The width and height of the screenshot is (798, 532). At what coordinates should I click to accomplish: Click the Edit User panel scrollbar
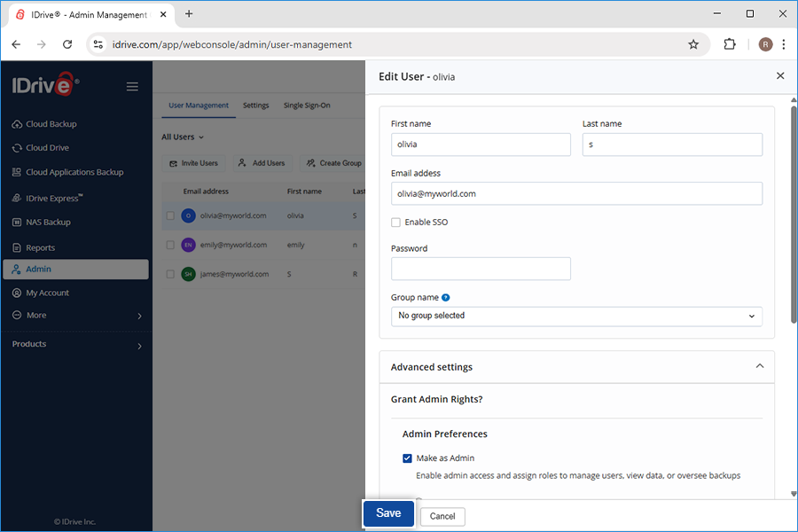794,214
